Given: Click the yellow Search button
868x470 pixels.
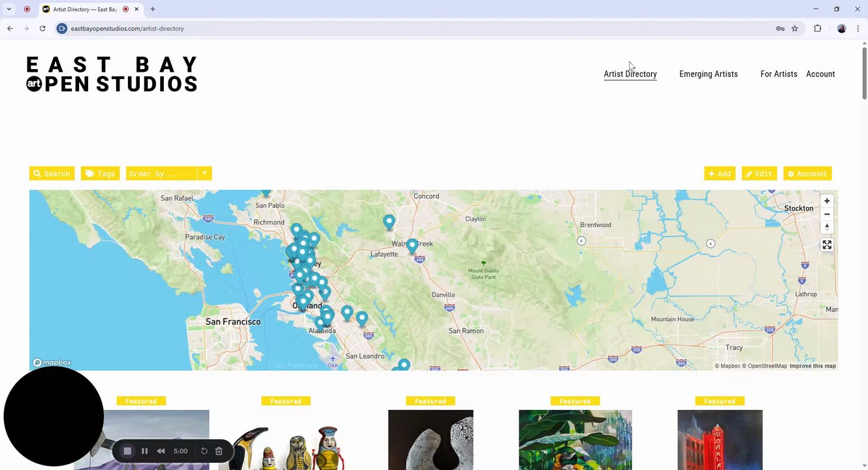Looking at the screenshot, I should click(x=52, y=174).
